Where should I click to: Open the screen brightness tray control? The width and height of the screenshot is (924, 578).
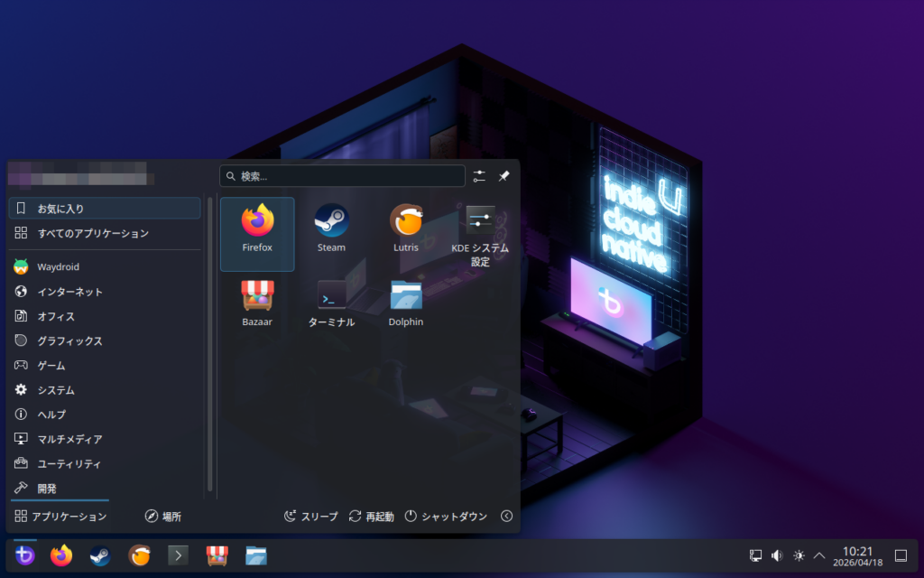pyautogui.click(x=799, y=555)
